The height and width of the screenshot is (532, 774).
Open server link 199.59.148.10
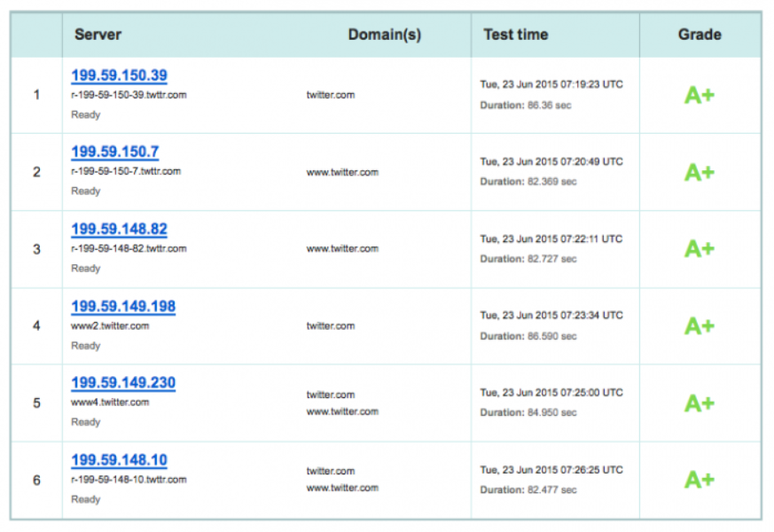(119, 460)
